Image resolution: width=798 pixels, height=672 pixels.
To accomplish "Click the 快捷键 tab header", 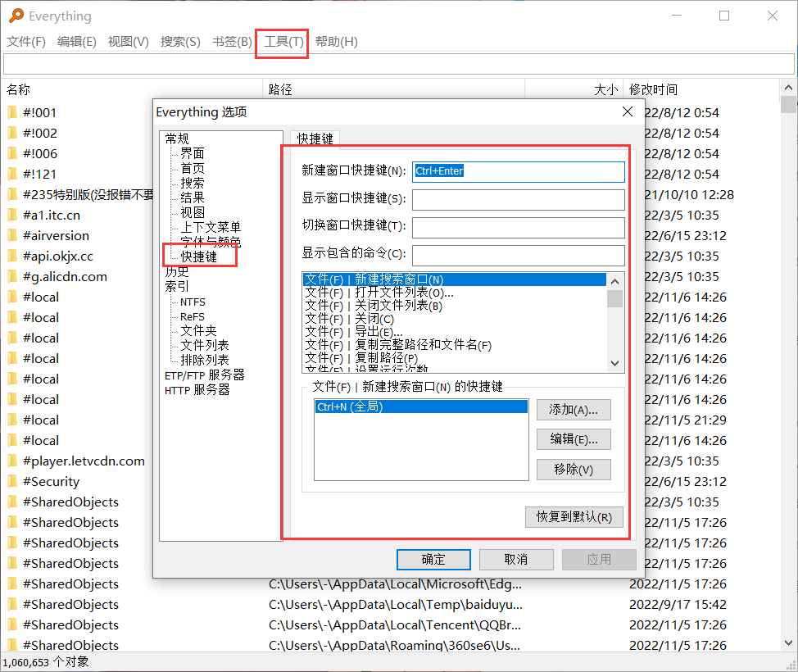I will click(315, 138).
